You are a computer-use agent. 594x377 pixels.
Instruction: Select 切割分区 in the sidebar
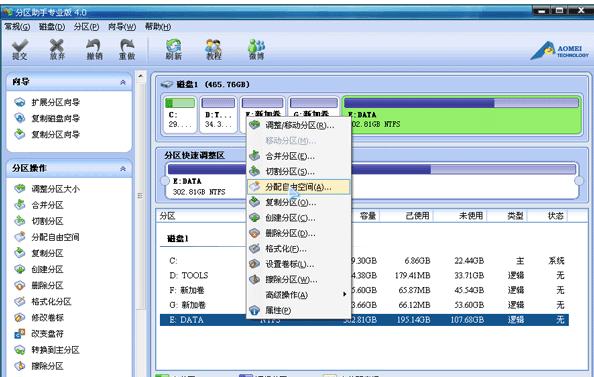click(39, 221)
